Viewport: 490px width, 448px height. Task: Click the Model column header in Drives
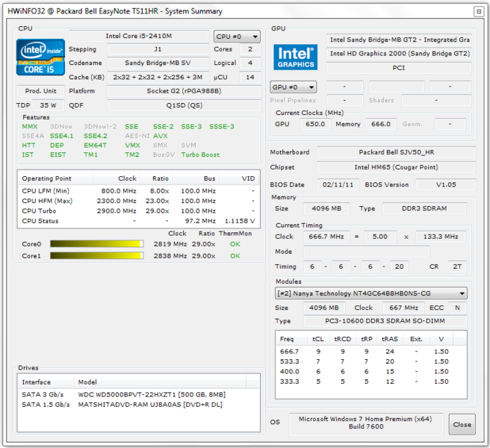point(160,382)
